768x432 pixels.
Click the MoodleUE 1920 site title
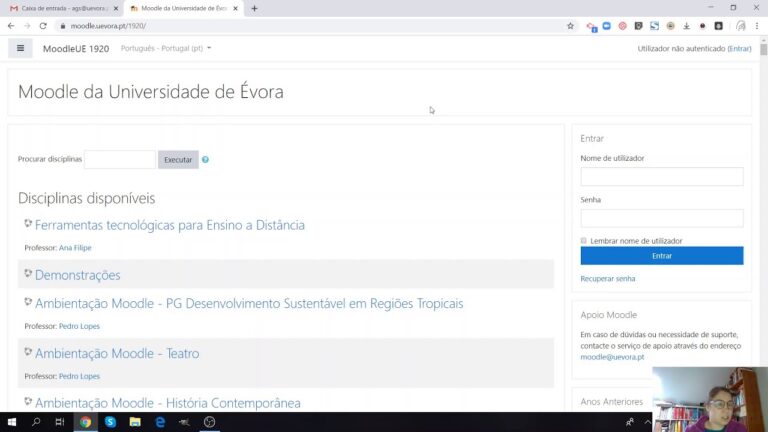pos(76,48)
